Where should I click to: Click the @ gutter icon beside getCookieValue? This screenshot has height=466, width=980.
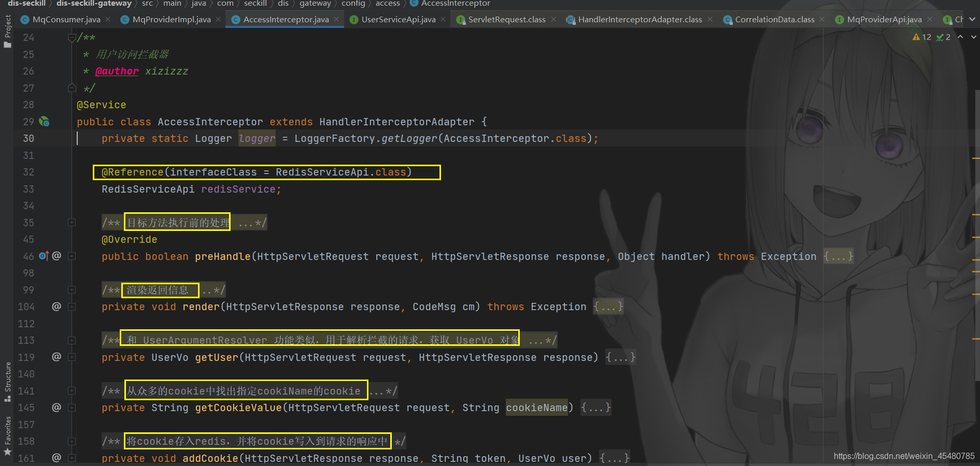(x=56, y=407)
